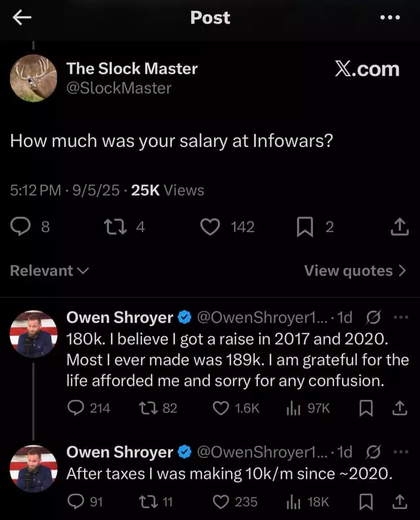This screenshot has height=520, width=420.
Task: Click the Grok icon on the 10k/m reply
Action: (x=373, y=452)
